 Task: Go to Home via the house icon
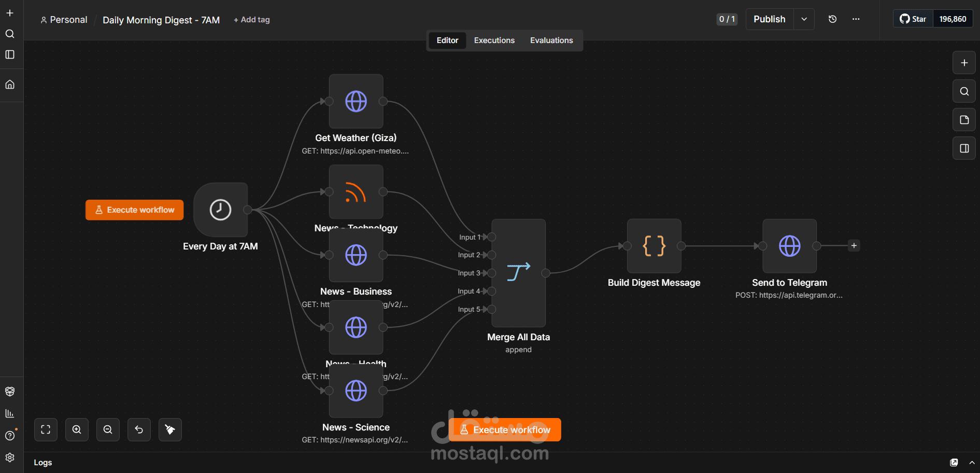click(x=10, y=85)
